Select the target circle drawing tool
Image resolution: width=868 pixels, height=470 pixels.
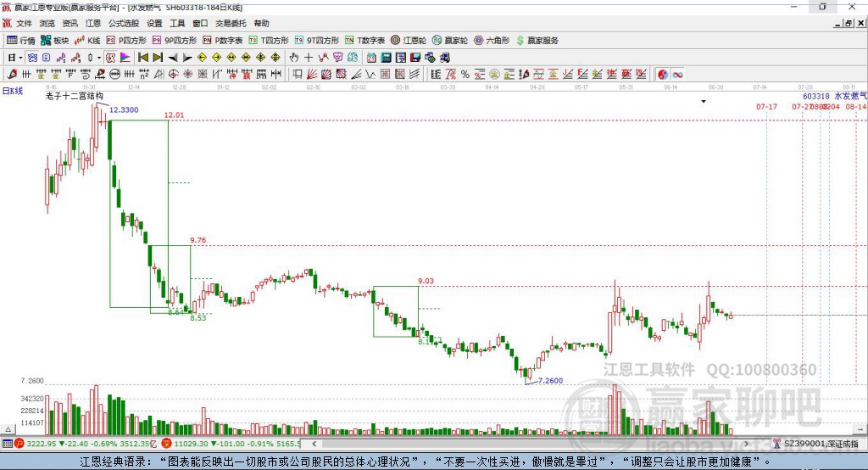pos(173,75)
